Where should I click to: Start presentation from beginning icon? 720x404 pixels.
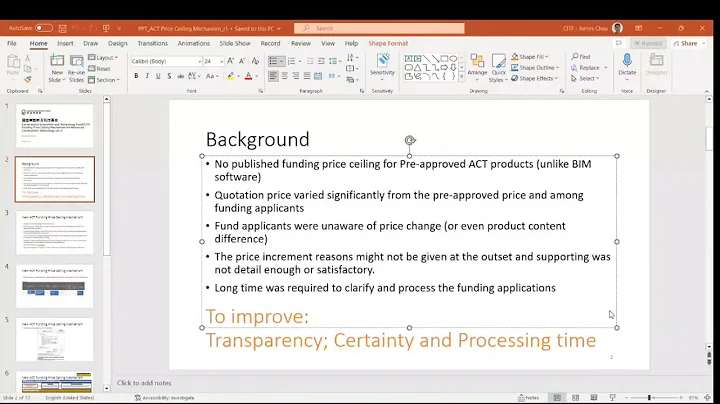(106, 28)
